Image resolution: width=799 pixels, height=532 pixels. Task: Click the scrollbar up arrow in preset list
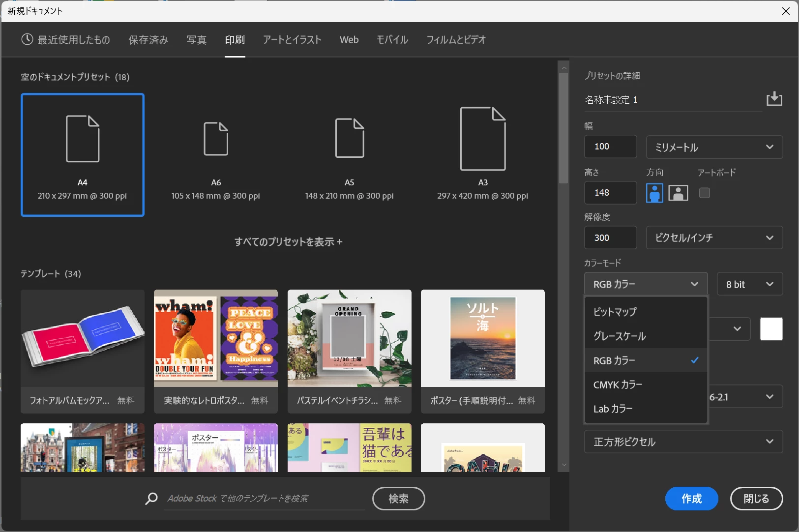click(563, 67)
